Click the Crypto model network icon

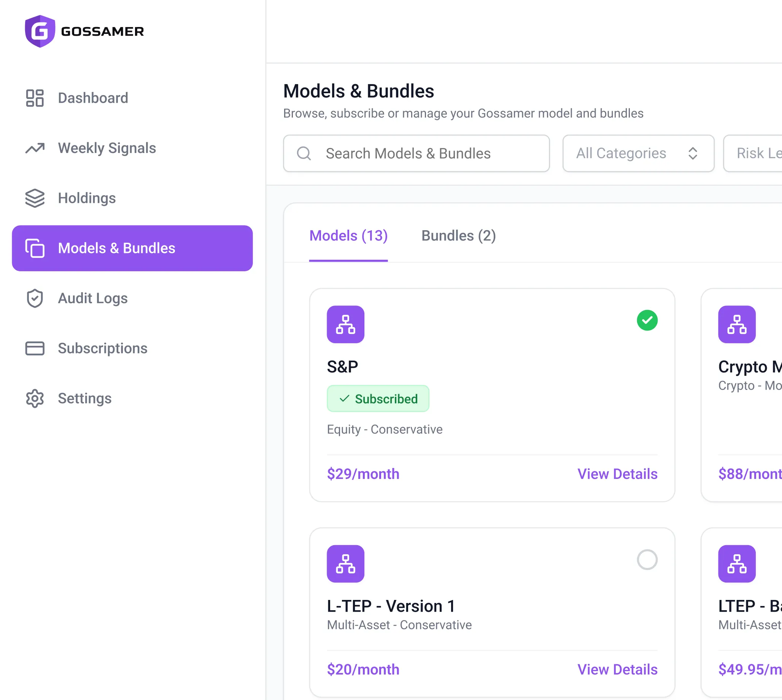[x=737, y=324]
